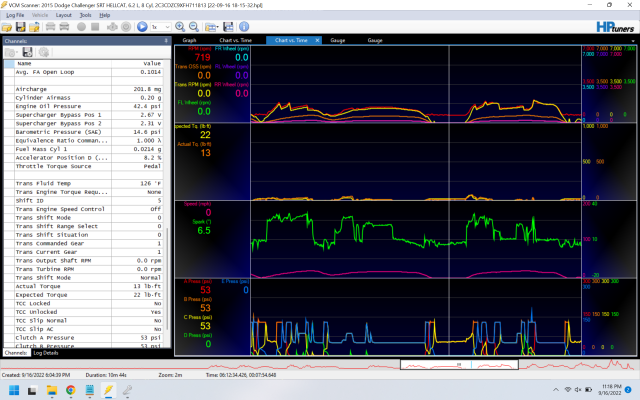
Task: Select the Shift ID row
Action: tap(83, 200)
